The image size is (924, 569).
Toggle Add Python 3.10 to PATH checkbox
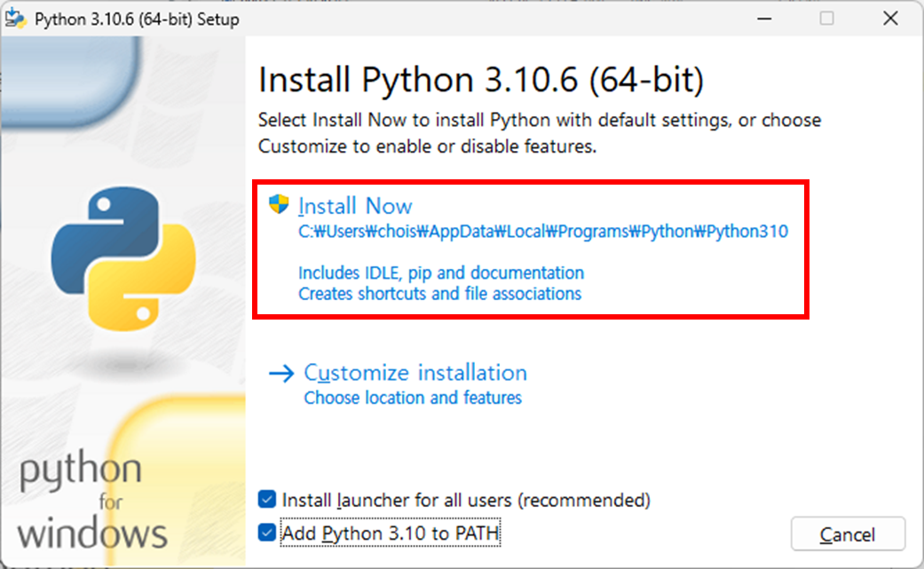coord(267,533)
